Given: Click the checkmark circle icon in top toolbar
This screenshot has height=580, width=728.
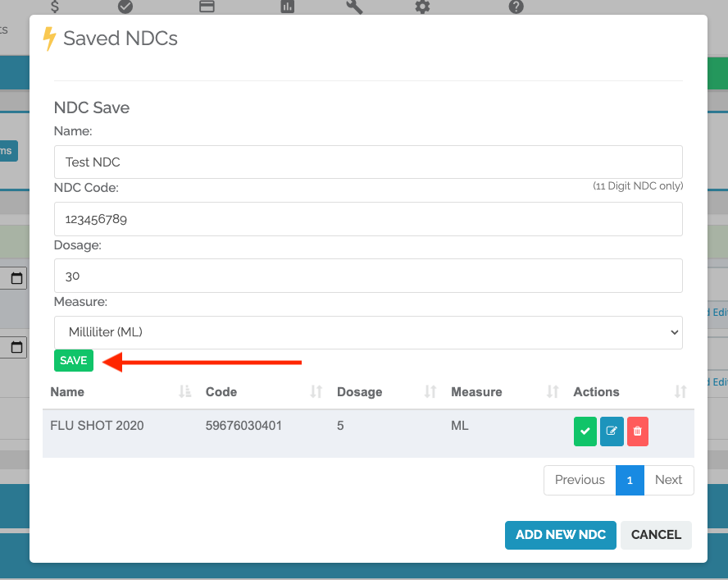Looking at the screenshot, I should 125,6.
